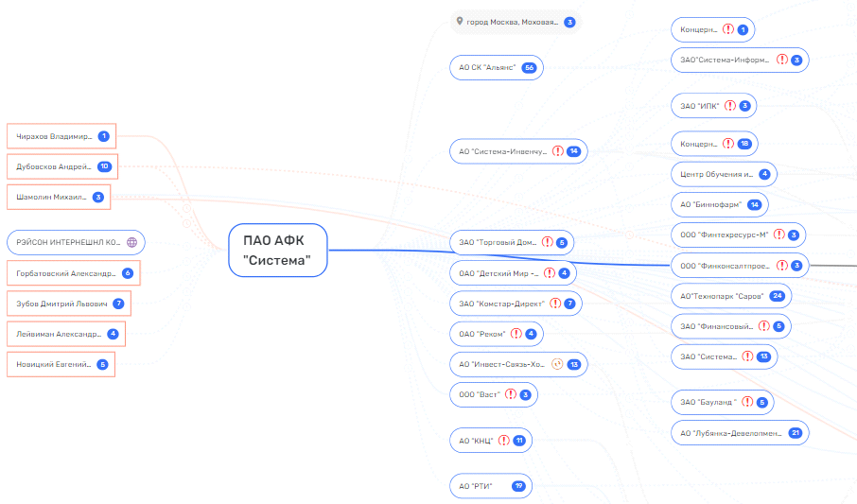Open the АО СК "Альянс" company node

[x=497, y=68]
